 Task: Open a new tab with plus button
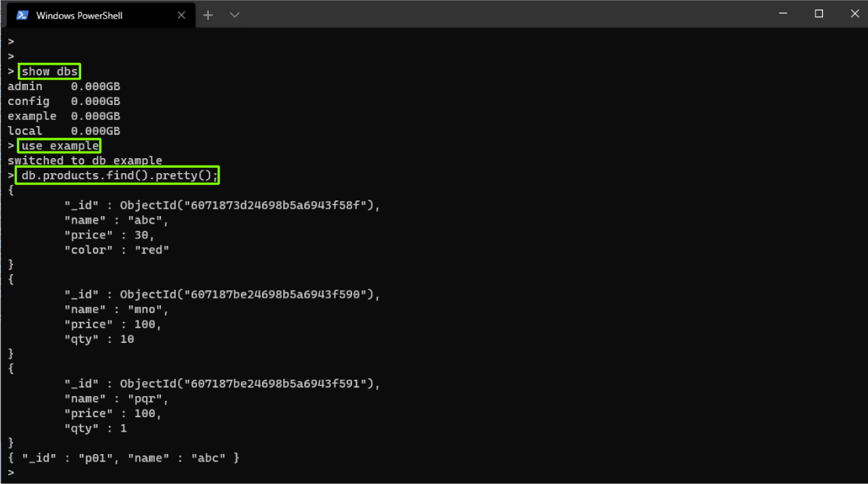[x=208, y=15]
